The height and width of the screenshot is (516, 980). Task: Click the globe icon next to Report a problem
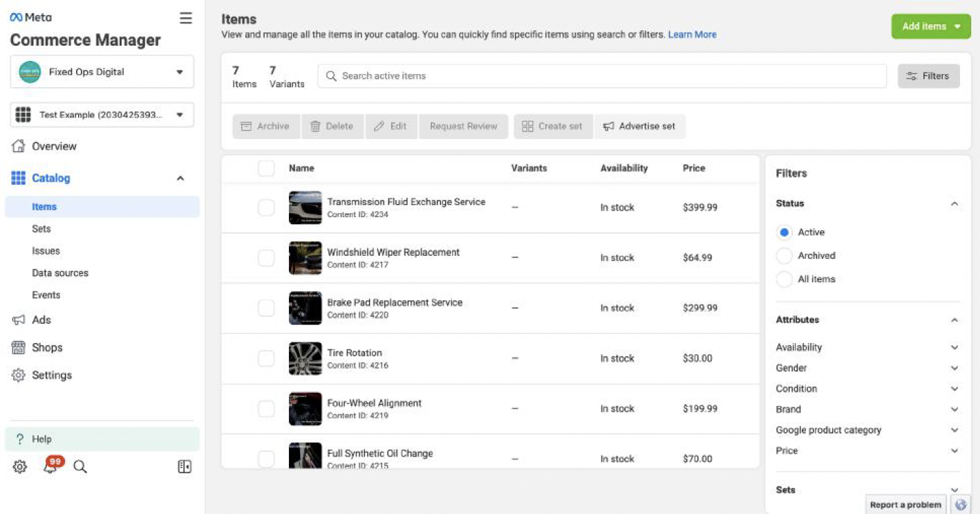[x=961, y=505]
